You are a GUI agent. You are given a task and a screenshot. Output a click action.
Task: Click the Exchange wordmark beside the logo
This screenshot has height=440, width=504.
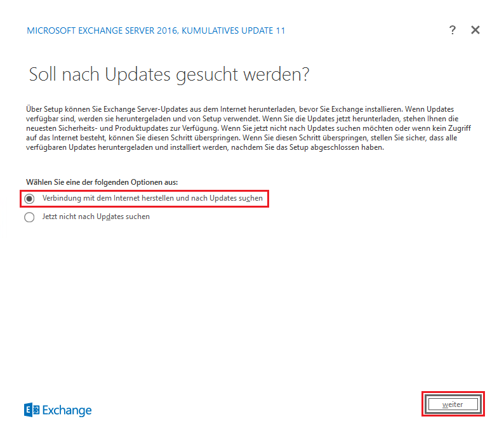tap(67, 411)
